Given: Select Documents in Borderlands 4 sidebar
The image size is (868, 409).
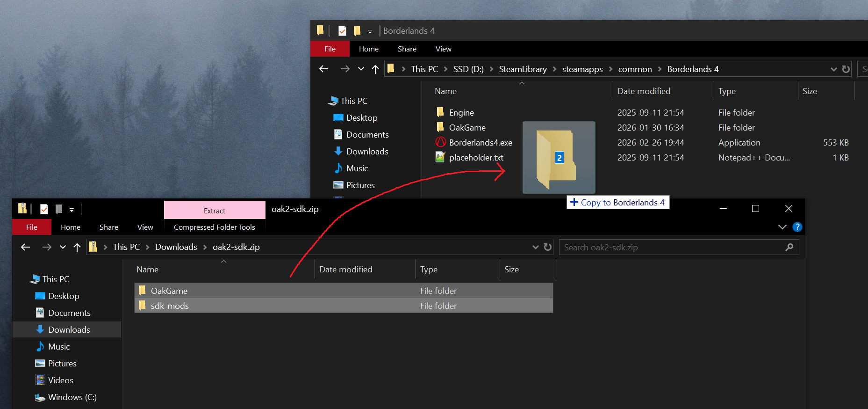Looking at the screenshot, I should coord(367,135).
